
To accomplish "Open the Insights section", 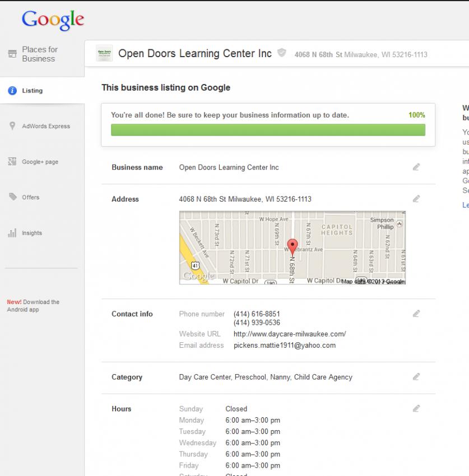I will pos(31,233).
